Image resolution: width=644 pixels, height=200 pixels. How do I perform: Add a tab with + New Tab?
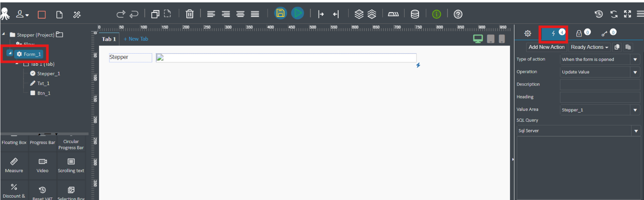[136, 39]
